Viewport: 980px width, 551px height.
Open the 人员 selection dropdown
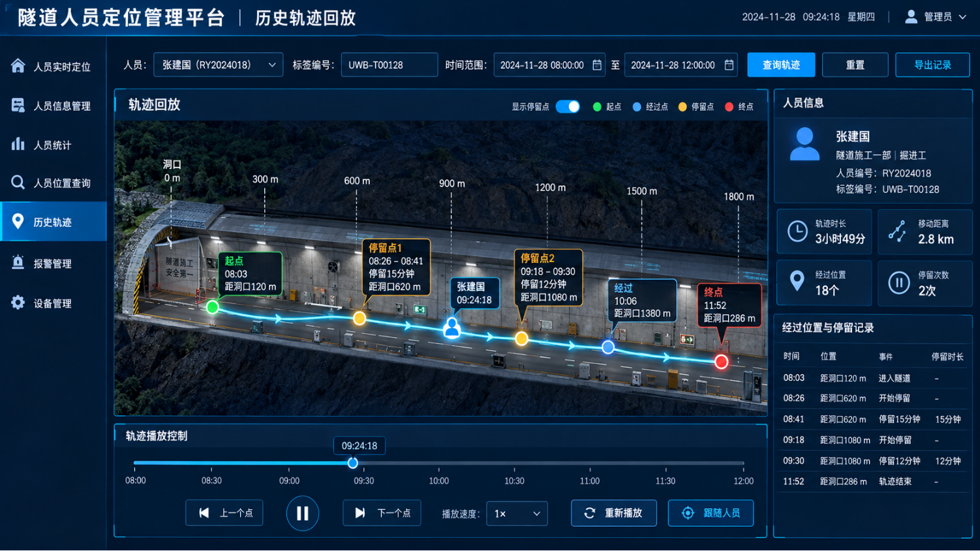[x=218, y=65]
